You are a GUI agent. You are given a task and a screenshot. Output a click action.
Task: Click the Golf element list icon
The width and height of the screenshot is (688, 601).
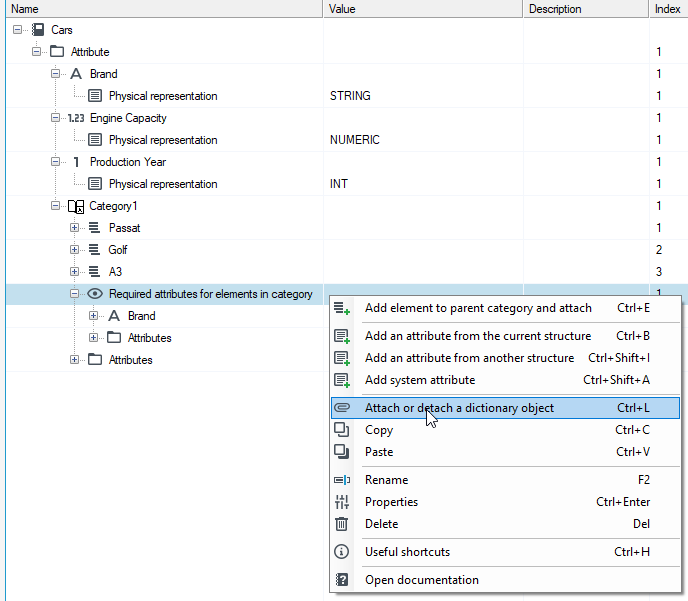[94, 250]
